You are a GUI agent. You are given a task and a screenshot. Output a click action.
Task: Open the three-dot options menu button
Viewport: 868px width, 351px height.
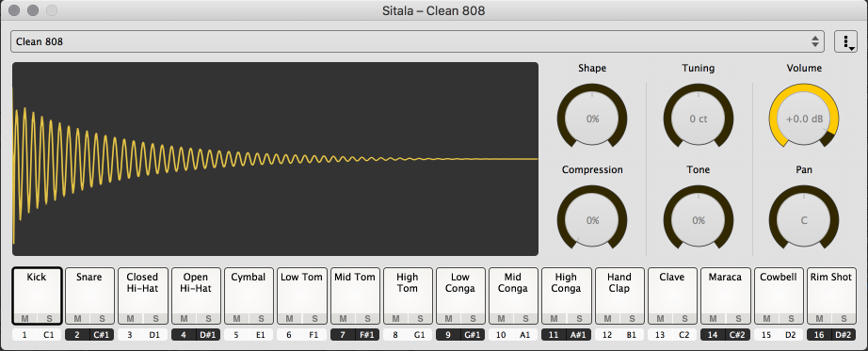[845, 41]
